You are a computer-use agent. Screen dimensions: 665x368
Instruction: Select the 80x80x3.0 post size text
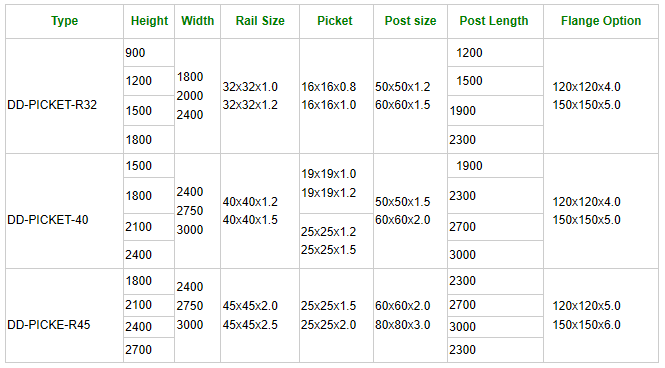(x=402, y=325)
